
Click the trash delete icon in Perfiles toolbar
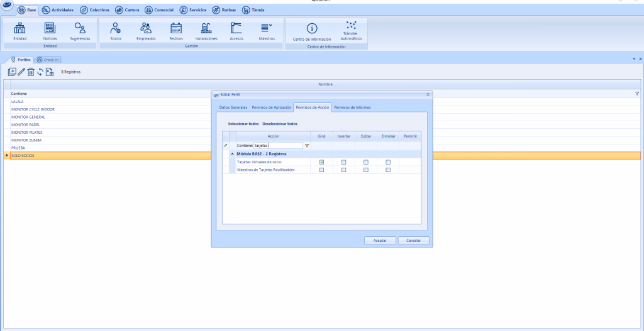click(30, 72)
